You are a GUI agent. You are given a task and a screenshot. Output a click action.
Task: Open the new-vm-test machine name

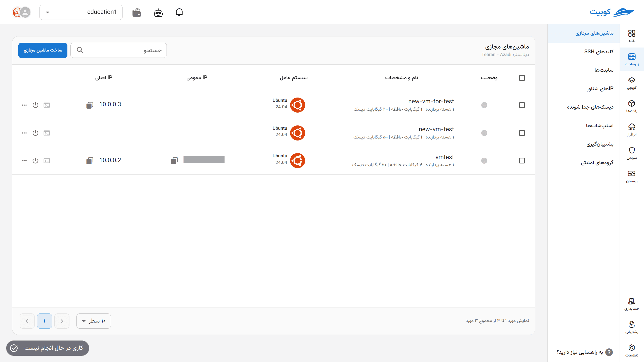coord(436,129)
